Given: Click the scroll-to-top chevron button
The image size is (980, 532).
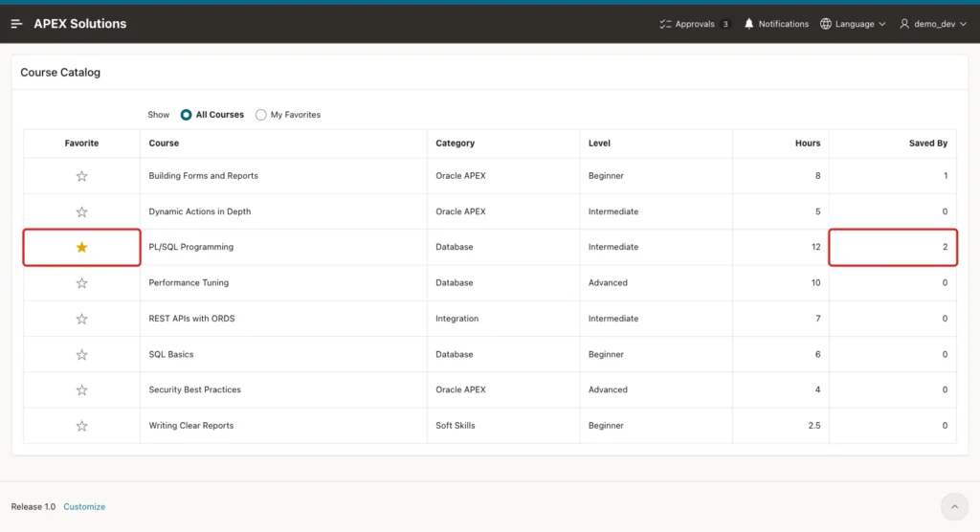Looking at the screenshot, I should pos(954,507).
